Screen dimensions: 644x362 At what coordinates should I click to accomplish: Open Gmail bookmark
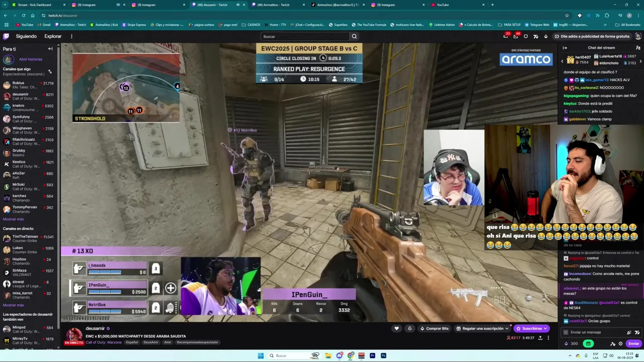tap(44, 25)
